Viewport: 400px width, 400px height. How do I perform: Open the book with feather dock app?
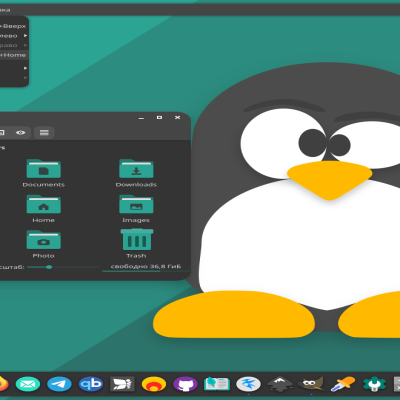(x=217, y=384)
